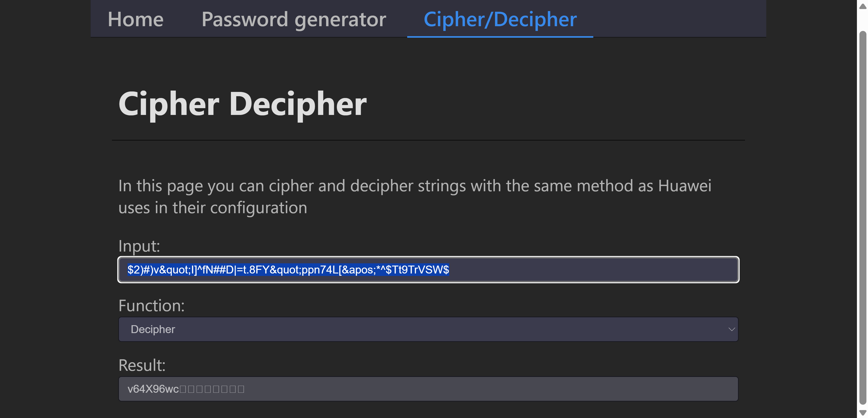Click the v64X96wc text in Result box

point(153,389)
